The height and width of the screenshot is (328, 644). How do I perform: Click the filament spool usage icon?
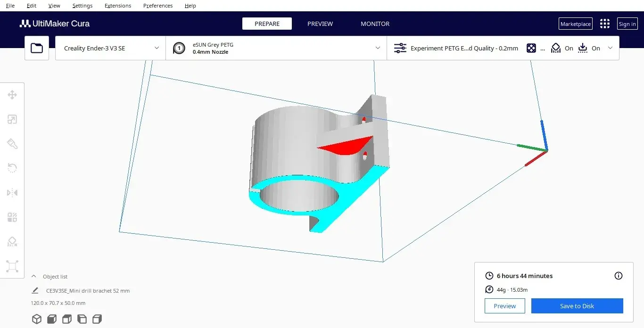[489, 290]
